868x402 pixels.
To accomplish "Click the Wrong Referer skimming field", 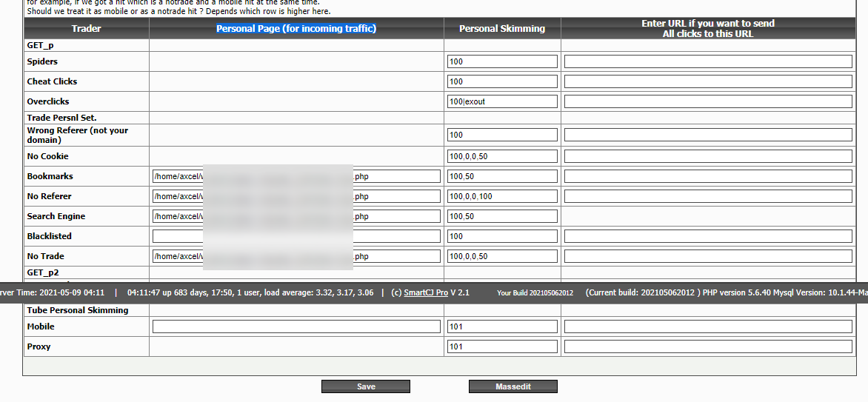I will [503, 135].
